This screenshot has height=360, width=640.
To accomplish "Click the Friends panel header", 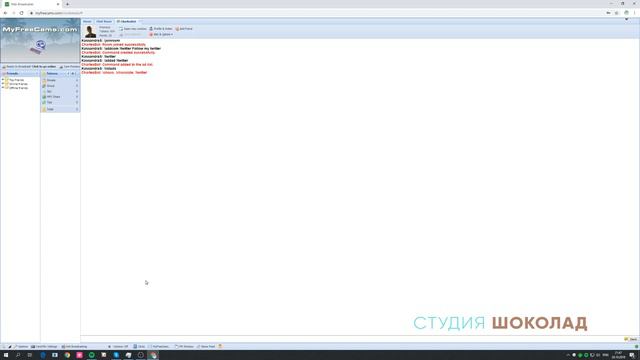I will (20, 73).
